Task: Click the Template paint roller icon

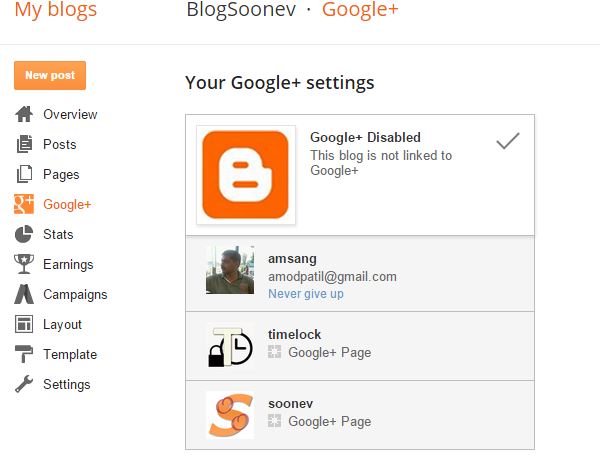Action: (24, 354)
